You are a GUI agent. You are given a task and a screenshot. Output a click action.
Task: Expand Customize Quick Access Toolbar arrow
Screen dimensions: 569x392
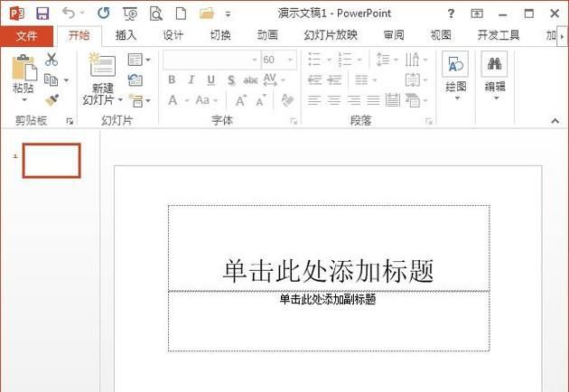[x=228, y=14]
